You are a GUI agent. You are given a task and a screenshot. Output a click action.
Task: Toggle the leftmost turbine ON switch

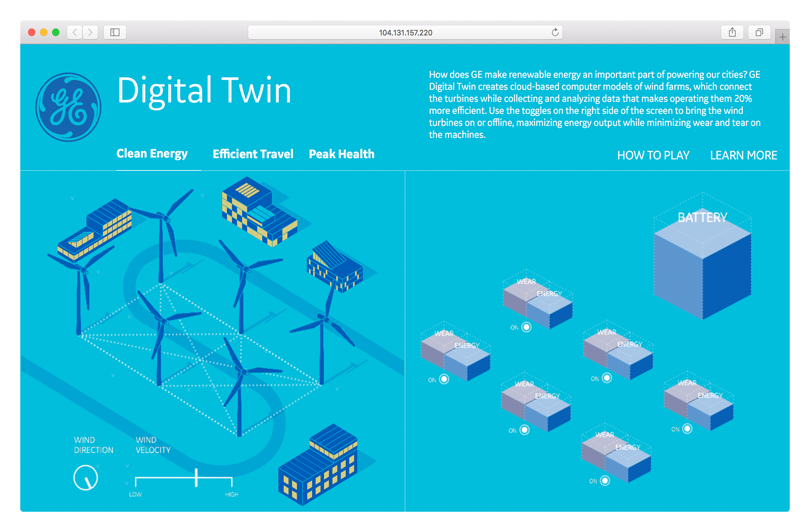coord(444,379)
